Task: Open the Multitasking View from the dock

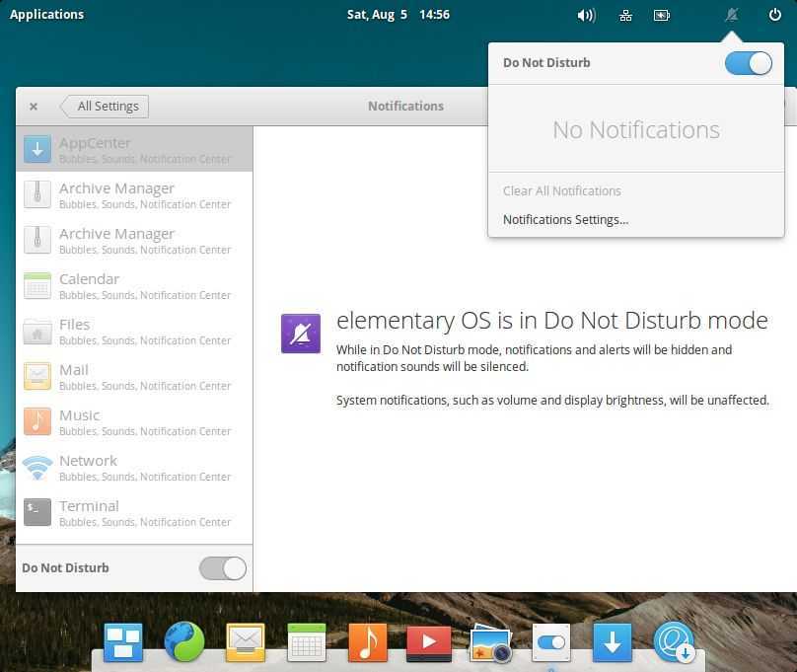Action: (124, 642)
